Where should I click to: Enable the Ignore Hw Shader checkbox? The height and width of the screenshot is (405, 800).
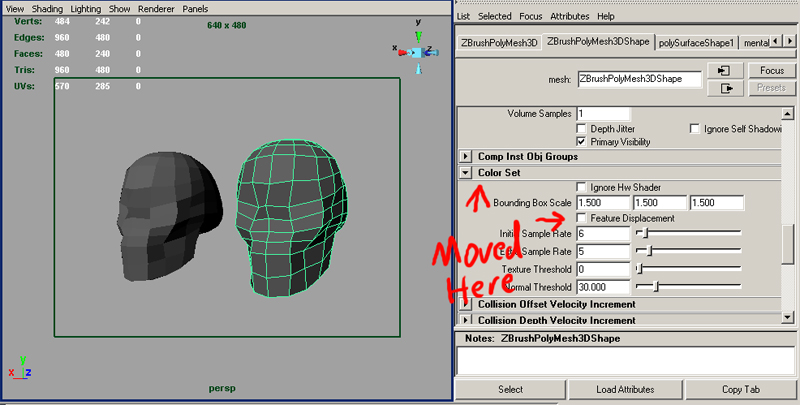tap(582, 188)
